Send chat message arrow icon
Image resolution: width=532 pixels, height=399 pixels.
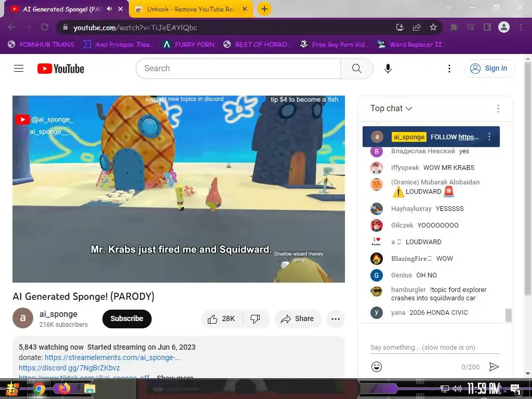494,367
